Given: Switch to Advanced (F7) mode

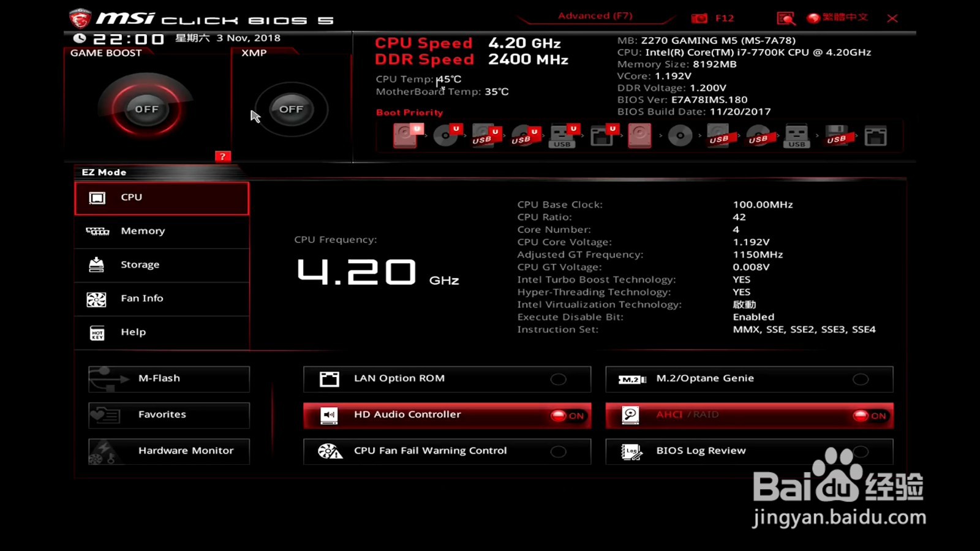Looking at the screenshot, I should pos(595,16).
